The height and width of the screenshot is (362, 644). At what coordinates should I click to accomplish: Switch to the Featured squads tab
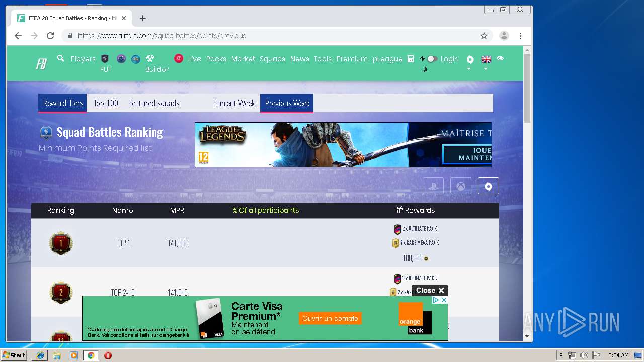(x=153, y=103)
